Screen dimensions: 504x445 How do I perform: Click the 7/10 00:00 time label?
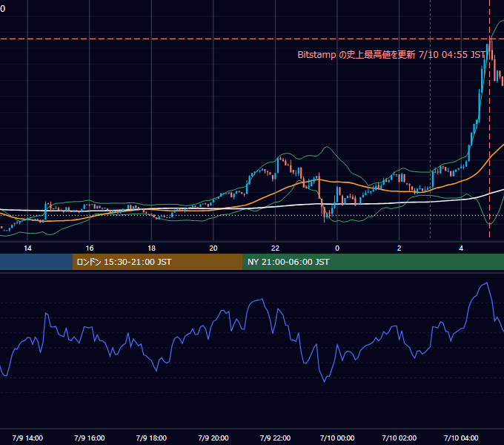coord(337,438)
